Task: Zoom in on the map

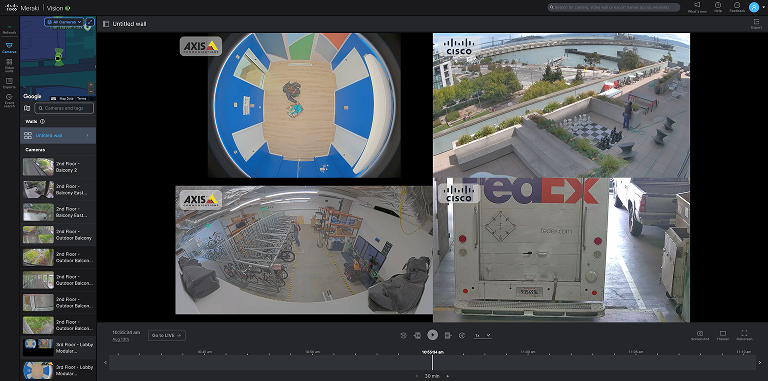Action: 91,85
